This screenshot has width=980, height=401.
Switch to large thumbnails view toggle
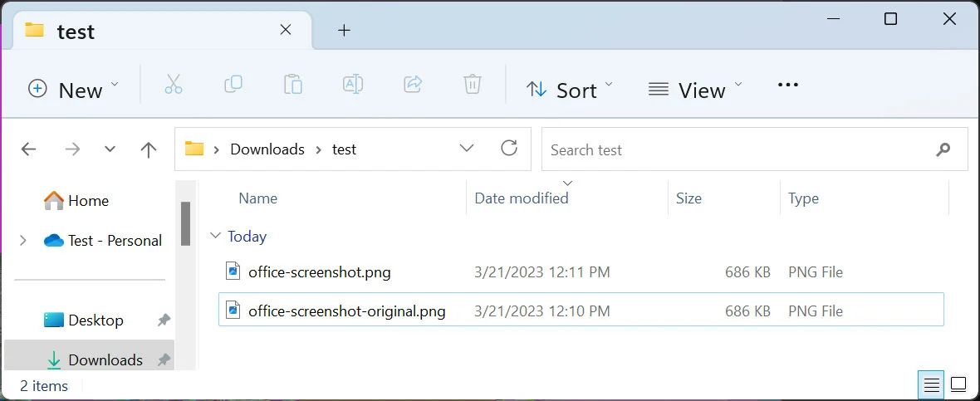tap(958, 385)
